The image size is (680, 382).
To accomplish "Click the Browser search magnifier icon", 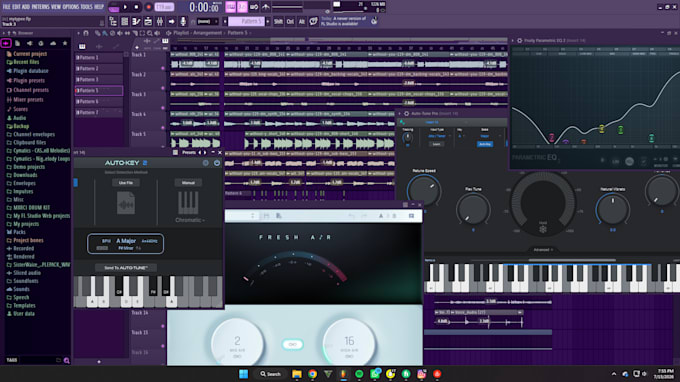I will point(66,360).
